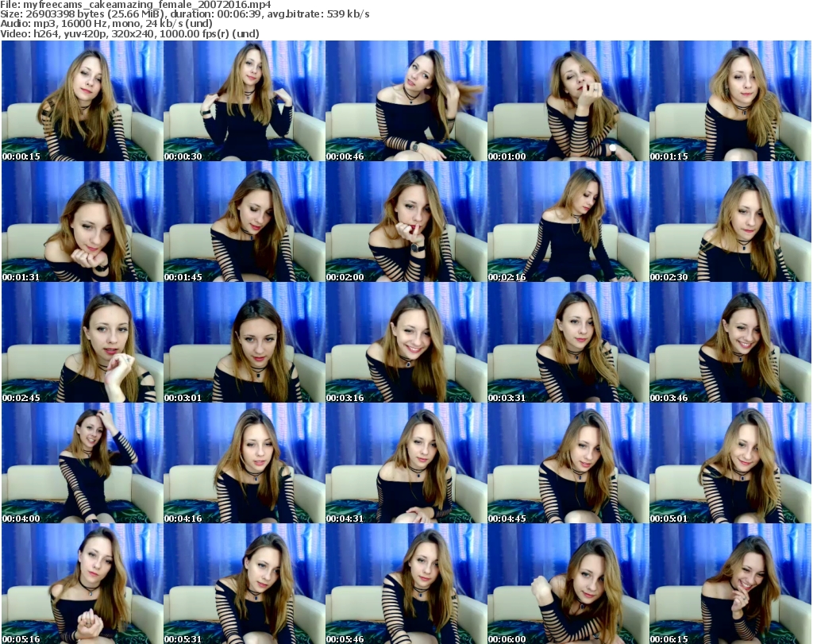Select the thumbnail timestamped 00:00:30
The width and height of the screenshot is (813, 644).
coord(245,101)
